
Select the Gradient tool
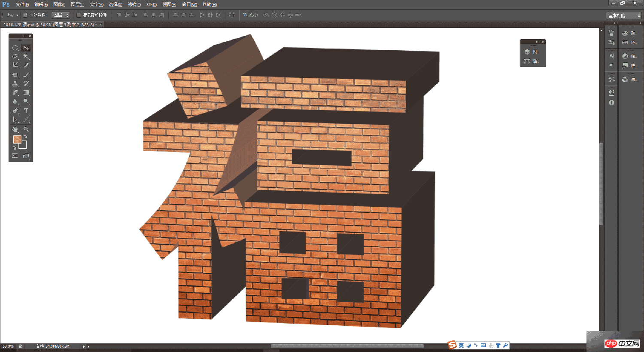[x=26, y=92]
